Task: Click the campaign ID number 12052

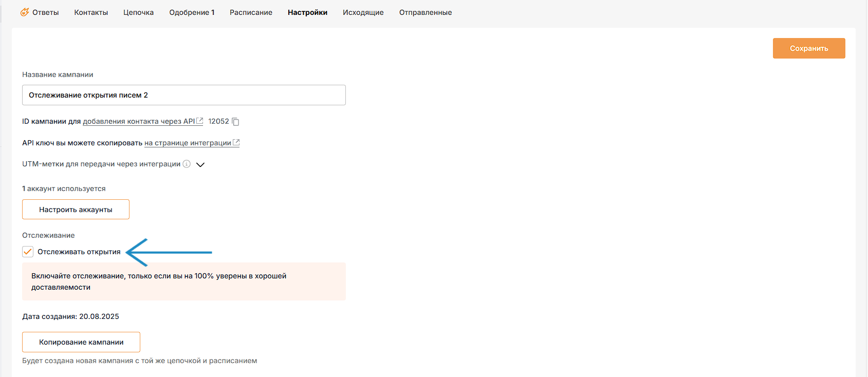Action: tap(218, 121)
